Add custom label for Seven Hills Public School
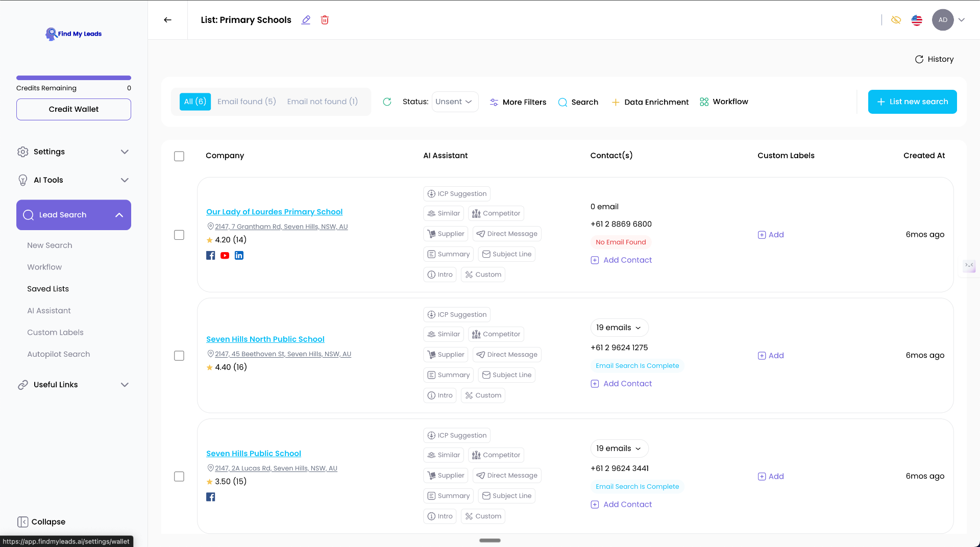980x547 pixels. point(771,477)
